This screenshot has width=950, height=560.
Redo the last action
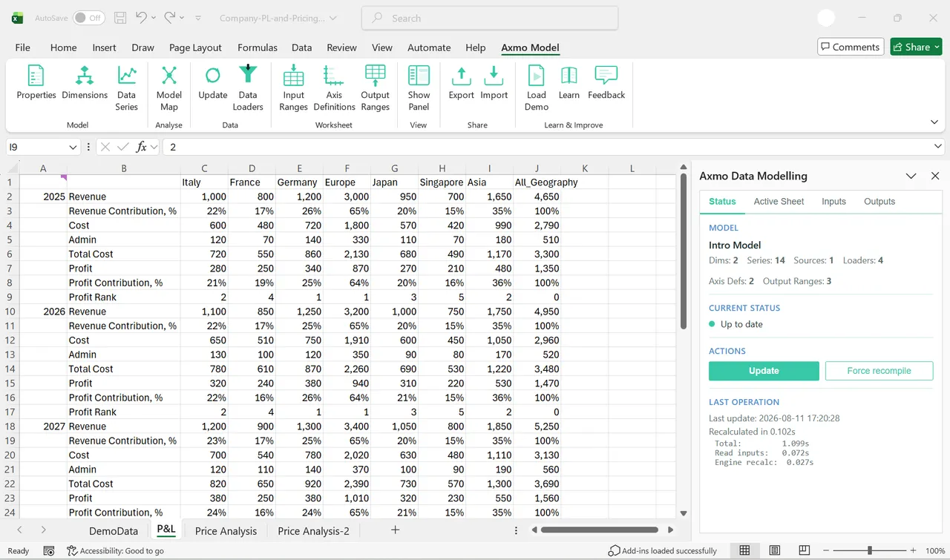(170, 18)
